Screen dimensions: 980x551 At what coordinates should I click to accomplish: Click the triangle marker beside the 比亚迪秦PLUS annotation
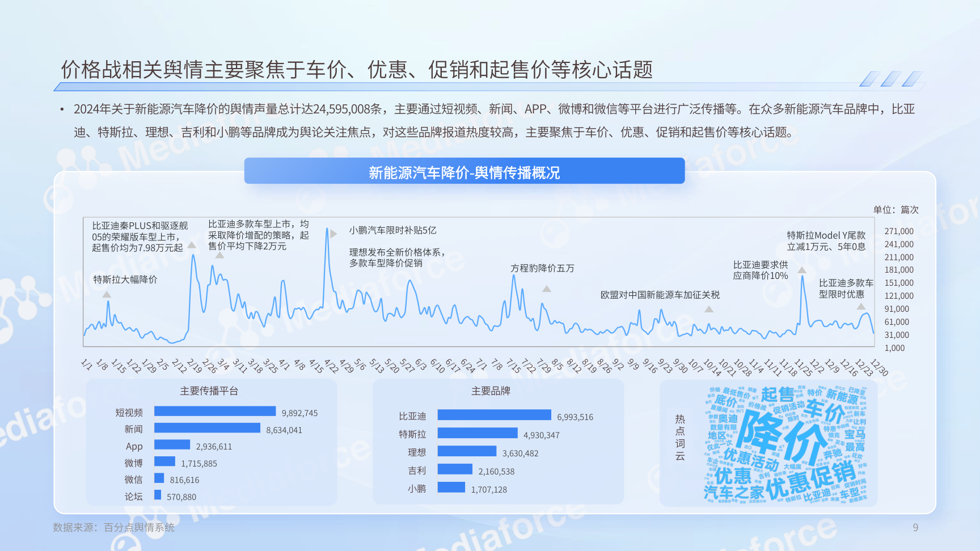coord(192,245)
